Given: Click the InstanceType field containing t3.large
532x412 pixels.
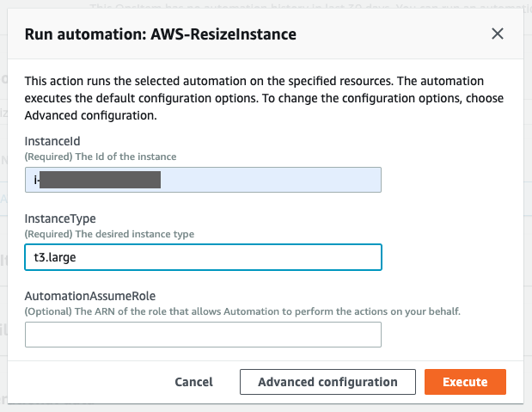Looking at the screenshot, I should pyautogui.click(x=203, y=257).
